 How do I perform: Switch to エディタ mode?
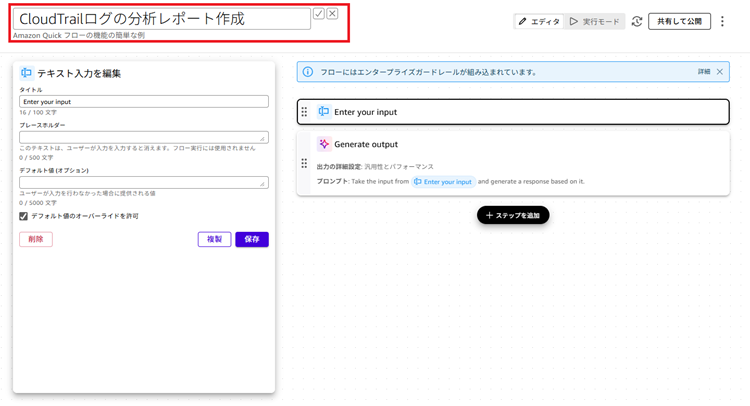coord(539,21)
